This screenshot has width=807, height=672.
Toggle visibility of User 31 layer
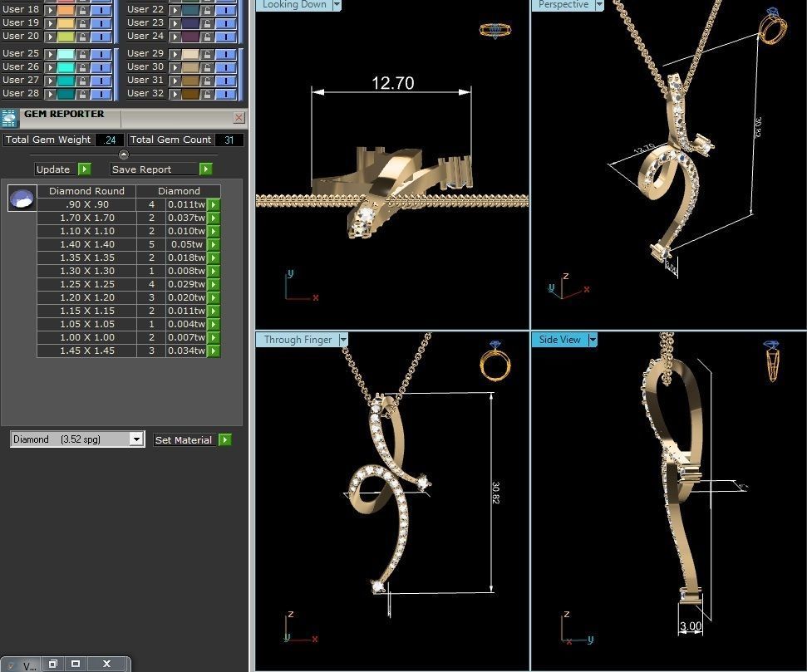pyautogui.click(x=226, y=81)
